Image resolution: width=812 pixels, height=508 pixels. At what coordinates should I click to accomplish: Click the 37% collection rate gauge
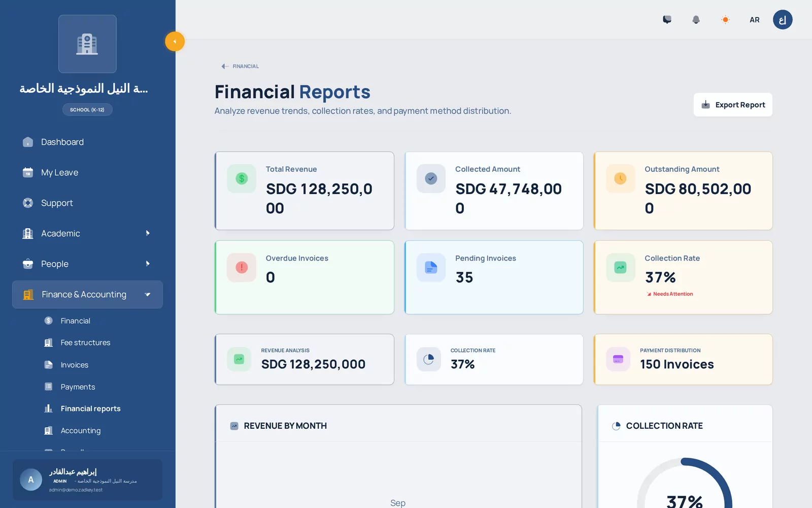[684, 483]
